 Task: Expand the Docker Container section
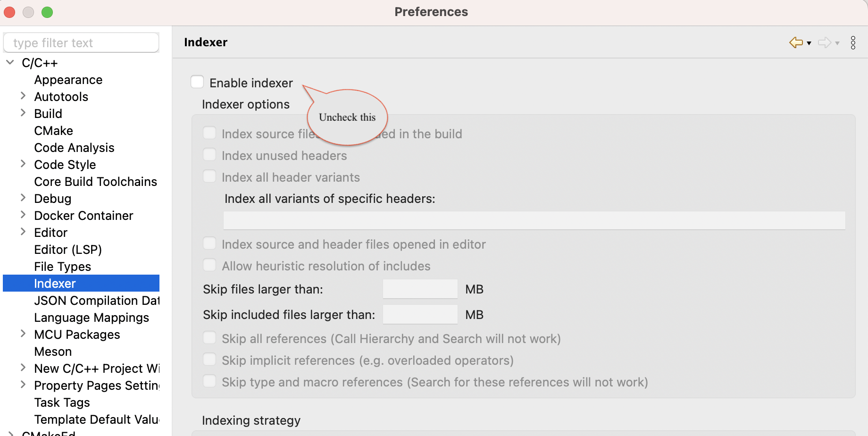click(x=23, y=214)
